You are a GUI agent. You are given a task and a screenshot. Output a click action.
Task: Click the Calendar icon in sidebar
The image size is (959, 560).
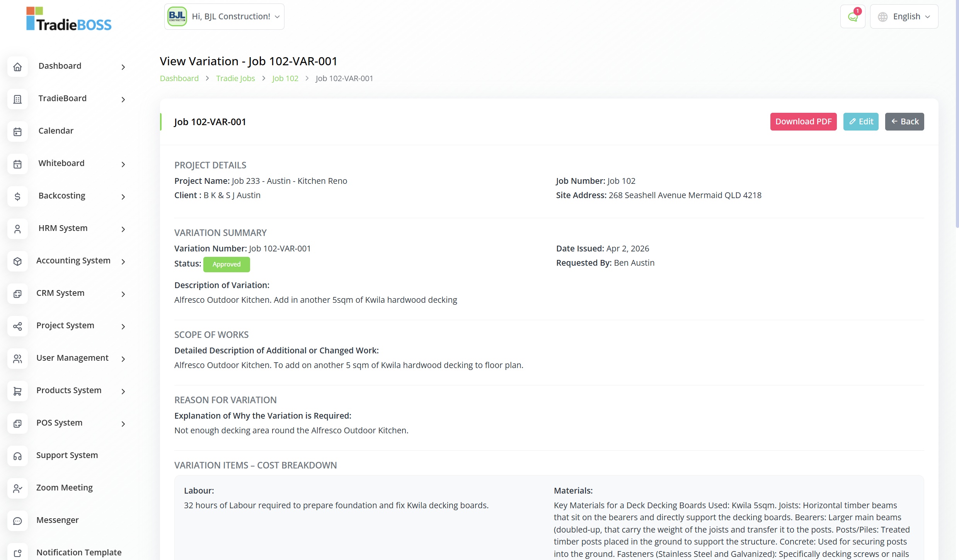tap(17, 132)
